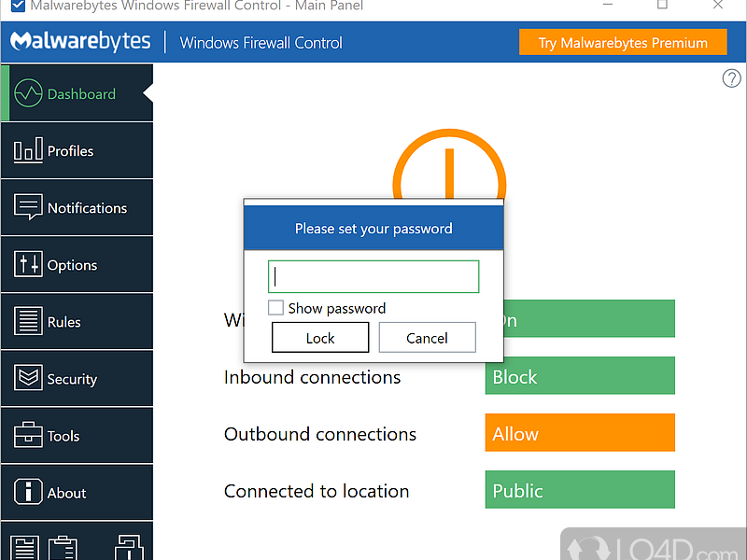Click into the password input field
747x560 pixels.
pyautogui.click(x=373, y=276)
